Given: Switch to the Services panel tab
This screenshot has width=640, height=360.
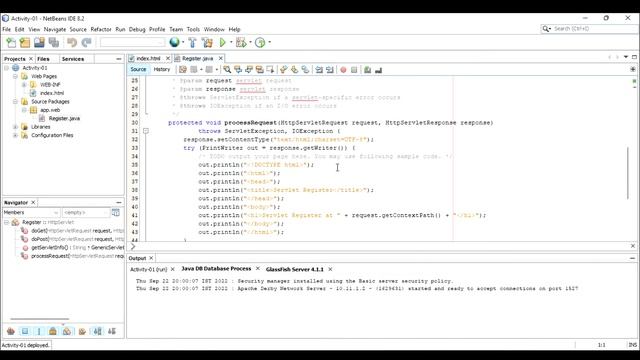Looking at the screenshot, I should (x=73, y=59).
